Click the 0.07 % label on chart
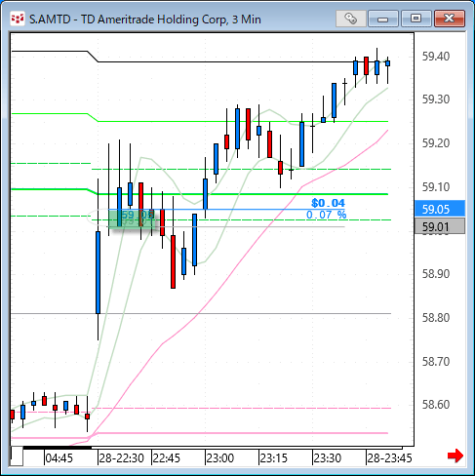This screenshot has height=476, width=475. tap(327, 215)
